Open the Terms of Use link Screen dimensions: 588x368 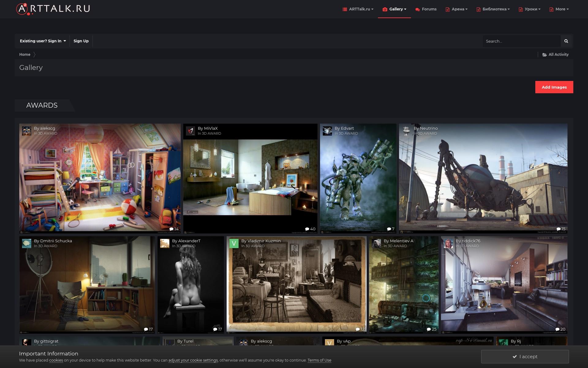click(x=319, y=360)
